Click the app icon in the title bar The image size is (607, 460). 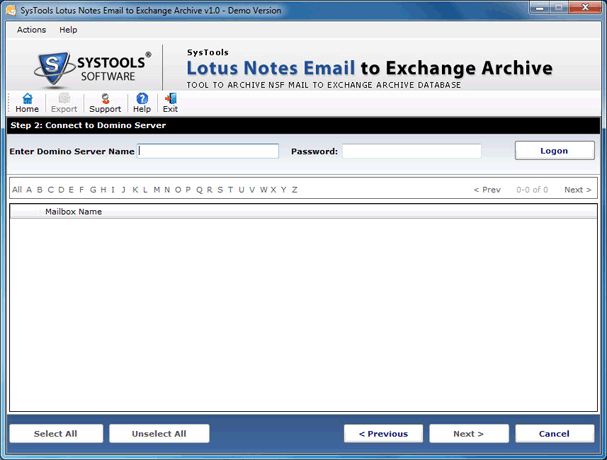coord(11,10)
